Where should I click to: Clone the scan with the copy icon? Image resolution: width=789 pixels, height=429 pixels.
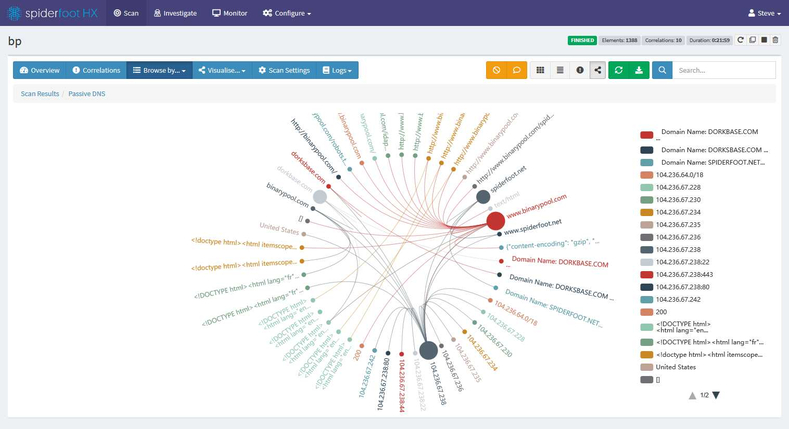752,40
